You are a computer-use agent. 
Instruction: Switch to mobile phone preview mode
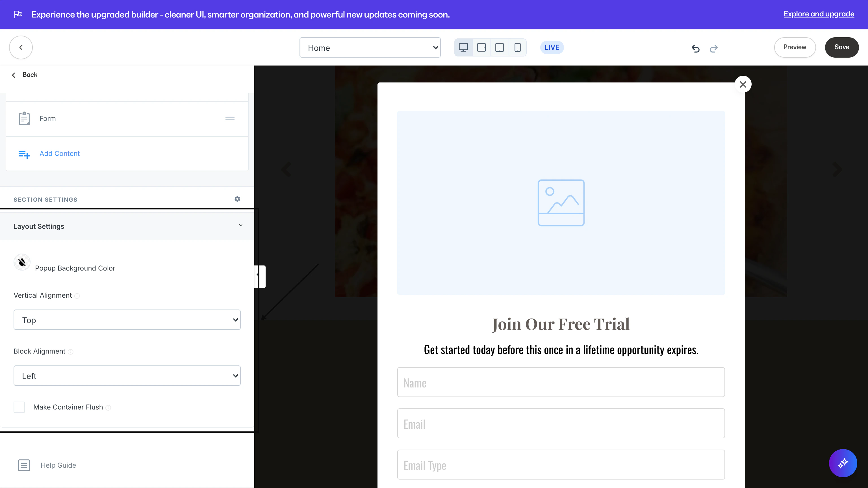518,47
